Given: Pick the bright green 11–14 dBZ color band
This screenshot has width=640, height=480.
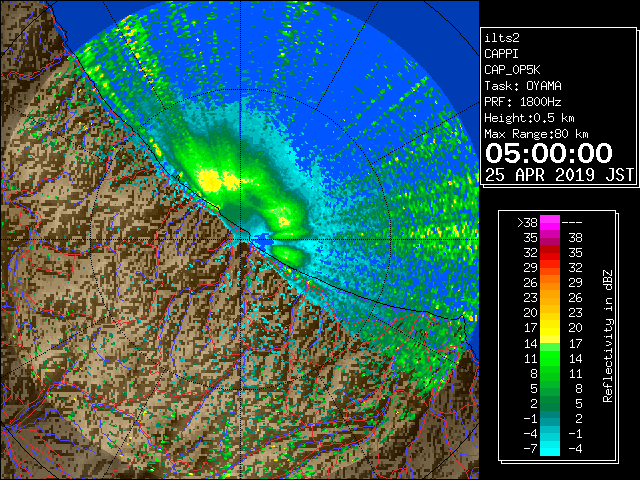Looking at the screenshot, I should 550,358.
